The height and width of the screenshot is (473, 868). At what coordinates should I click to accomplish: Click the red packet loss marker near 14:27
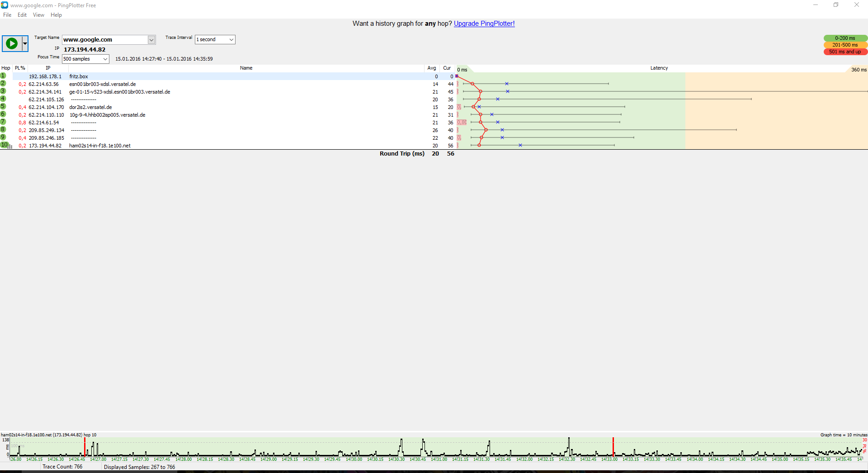[85, 447]
